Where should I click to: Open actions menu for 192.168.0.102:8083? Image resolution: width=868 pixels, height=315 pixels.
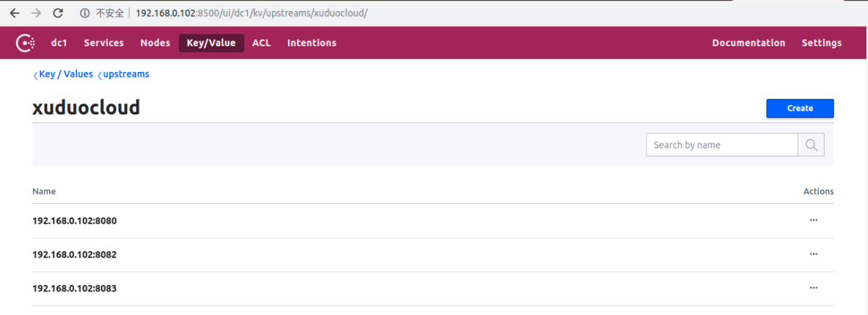813,288
